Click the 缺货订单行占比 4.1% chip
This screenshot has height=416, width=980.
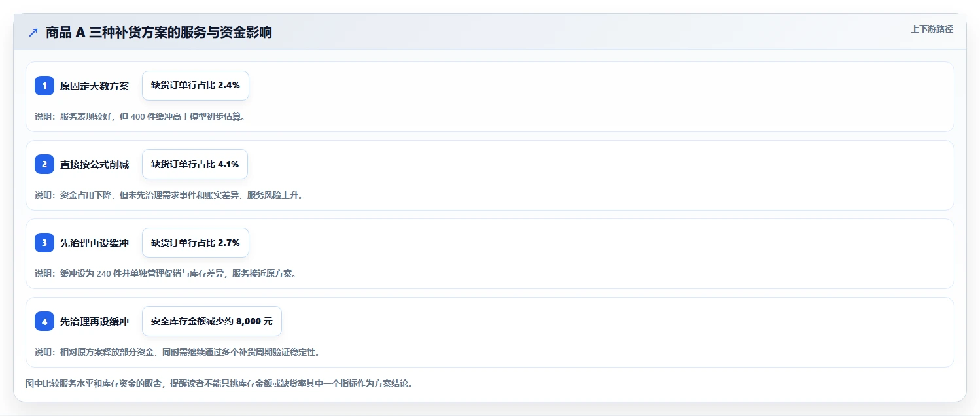195,164
